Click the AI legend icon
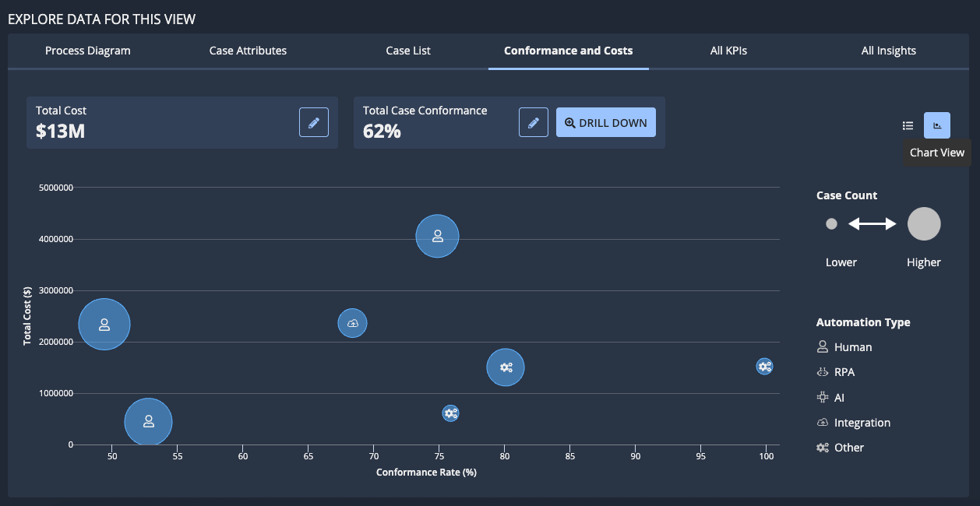This screenshot has width=980, height=506. pos(822,397)
